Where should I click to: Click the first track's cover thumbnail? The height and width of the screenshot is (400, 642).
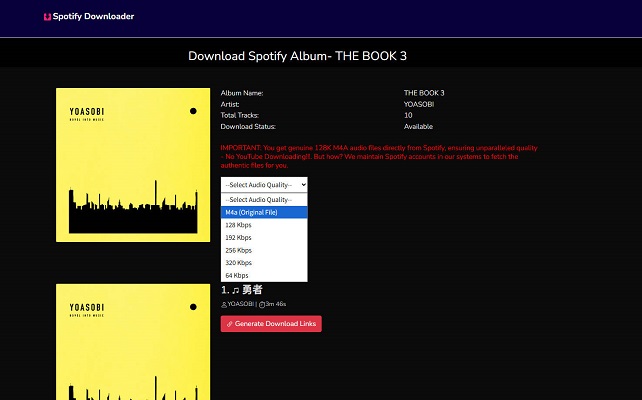tap(133, 342)
